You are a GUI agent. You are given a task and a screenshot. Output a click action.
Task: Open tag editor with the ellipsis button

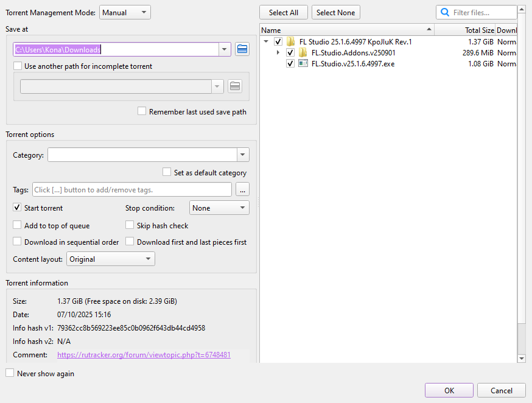[x=242, y=190]
